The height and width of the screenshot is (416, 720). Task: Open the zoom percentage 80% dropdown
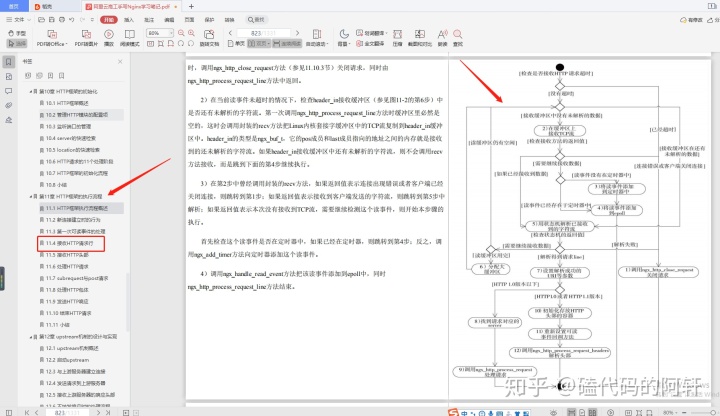171,33
